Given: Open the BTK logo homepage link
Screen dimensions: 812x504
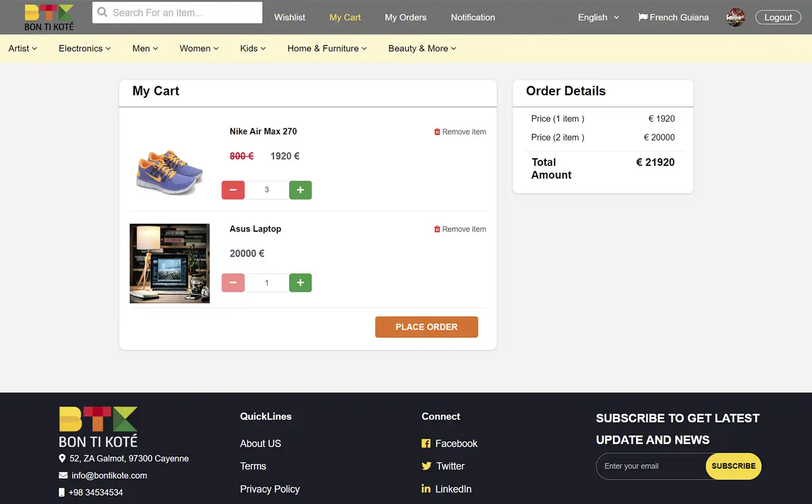Looking at the screenshot, I should click(49, 16).
